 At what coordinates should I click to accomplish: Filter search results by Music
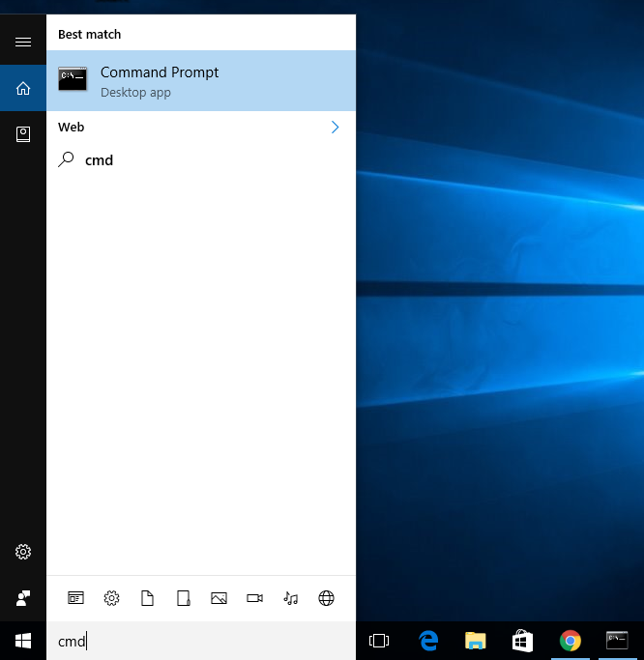coord(290,598)
